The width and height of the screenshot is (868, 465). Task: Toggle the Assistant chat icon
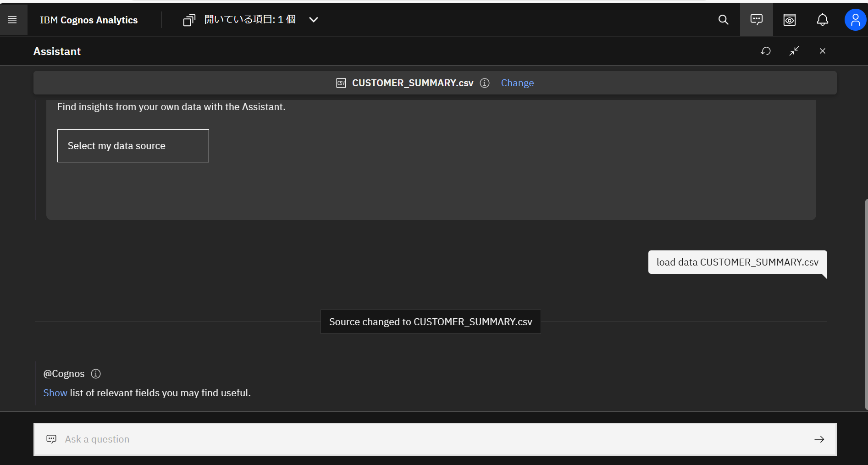[x=757, y=20]
